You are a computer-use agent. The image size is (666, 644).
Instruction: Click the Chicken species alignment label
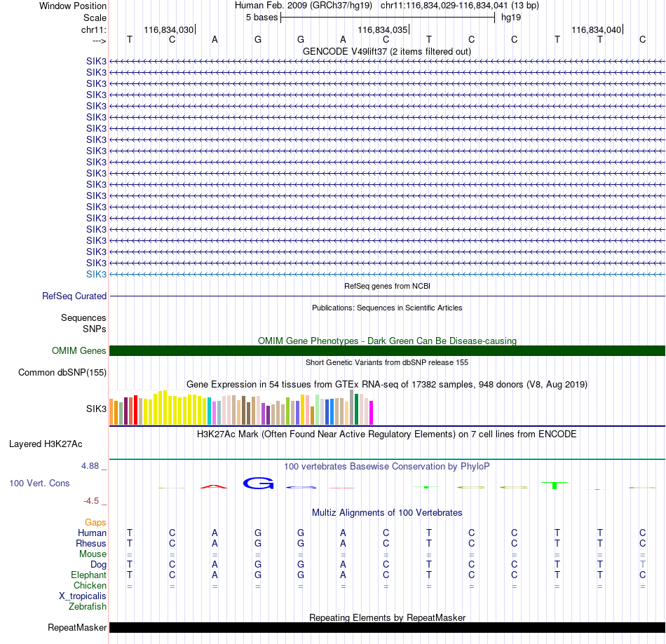pos(90,585)
